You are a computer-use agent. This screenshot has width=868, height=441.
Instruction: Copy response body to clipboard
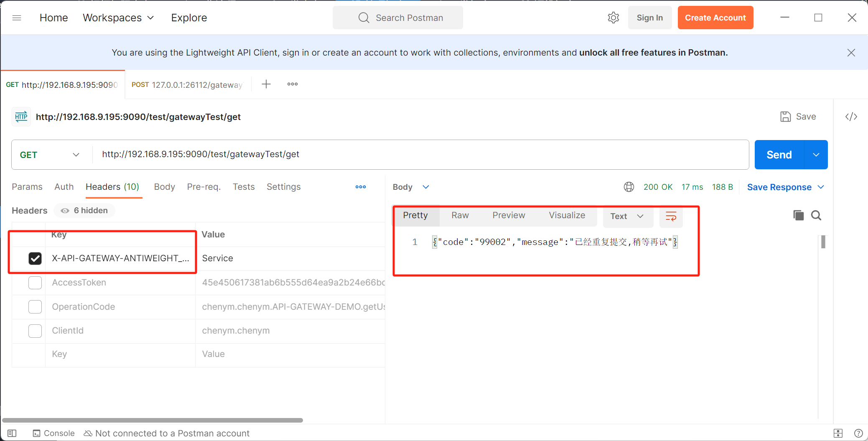pos(798,215)
